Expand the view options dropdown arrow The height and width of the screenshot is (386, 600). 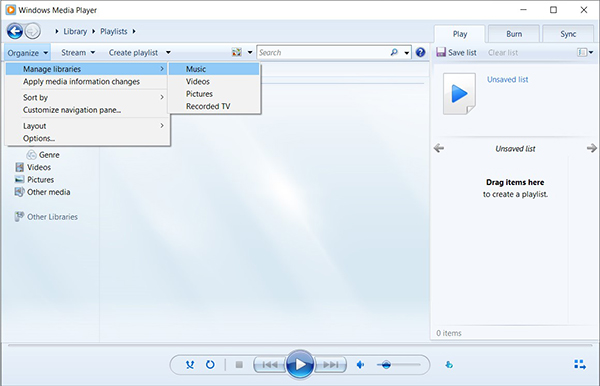(250, 52)
